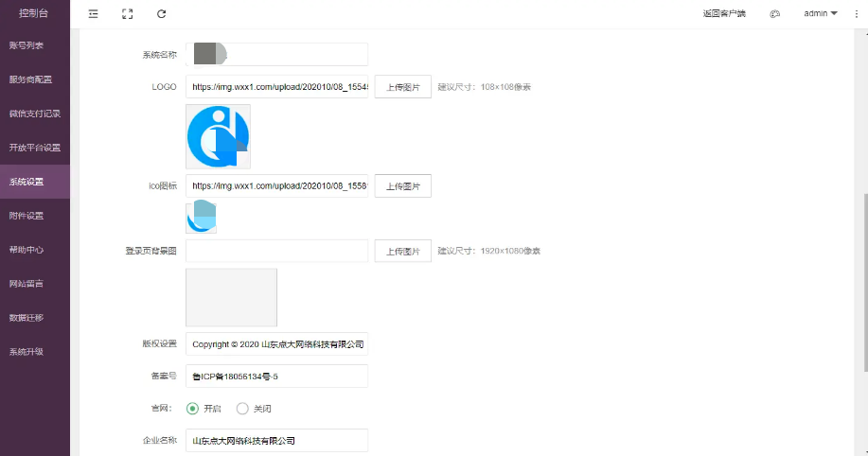Open 微信支付记录 menu item
Viewport: 868px width, 456px height.
pos(35,114)
